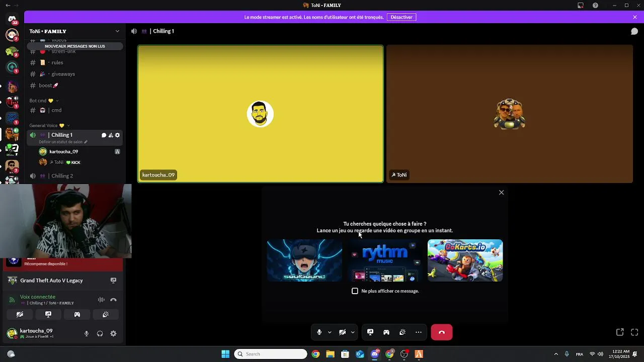Jump to nouveaux messages non lus
The width and height of the screenshot is (644, 362).
[x=75, y=46]
